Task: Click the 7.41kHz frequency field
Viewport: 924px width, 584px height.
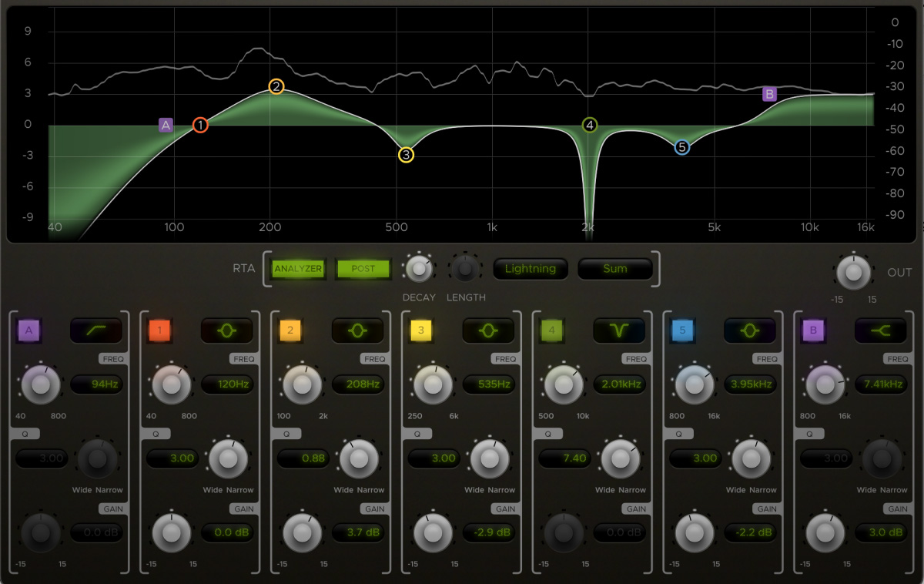Action: 882,384
